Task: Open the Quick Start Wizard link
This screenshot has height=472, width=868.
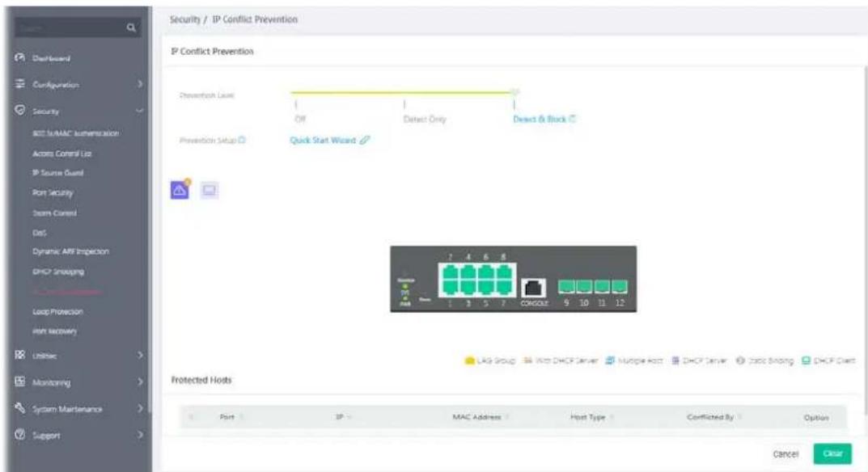Action: click(x=323, y=140)
